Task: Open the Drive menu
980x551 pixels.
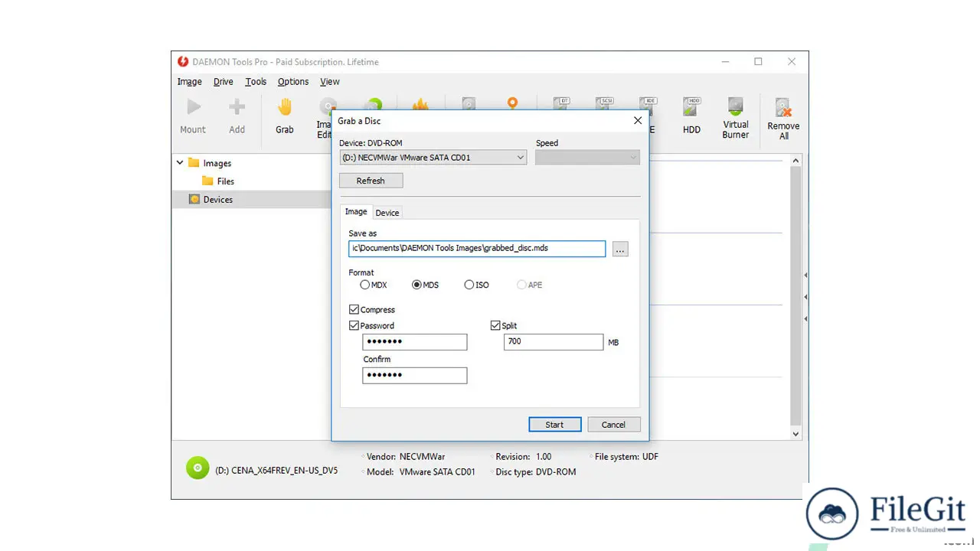Action: (224, 82)
